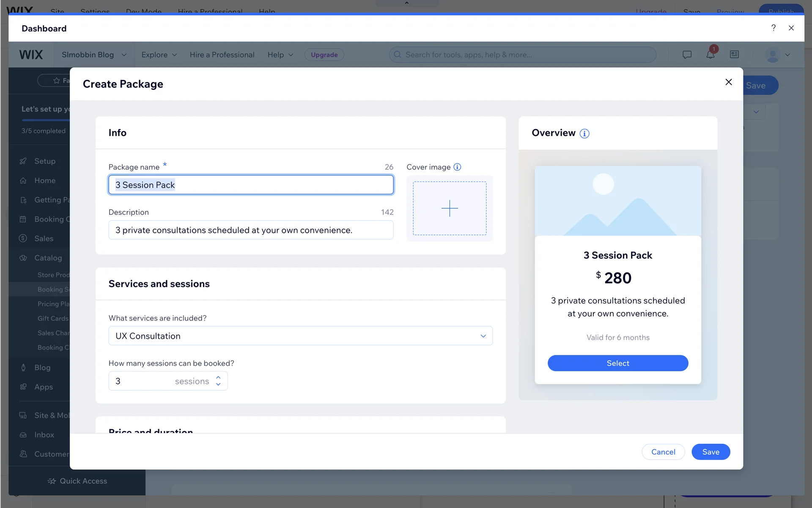Viewport: 812px width, 508px height.
Task: Click the purple Upgrade pill button
Action: pyautogui.click(x=324, y=55)
